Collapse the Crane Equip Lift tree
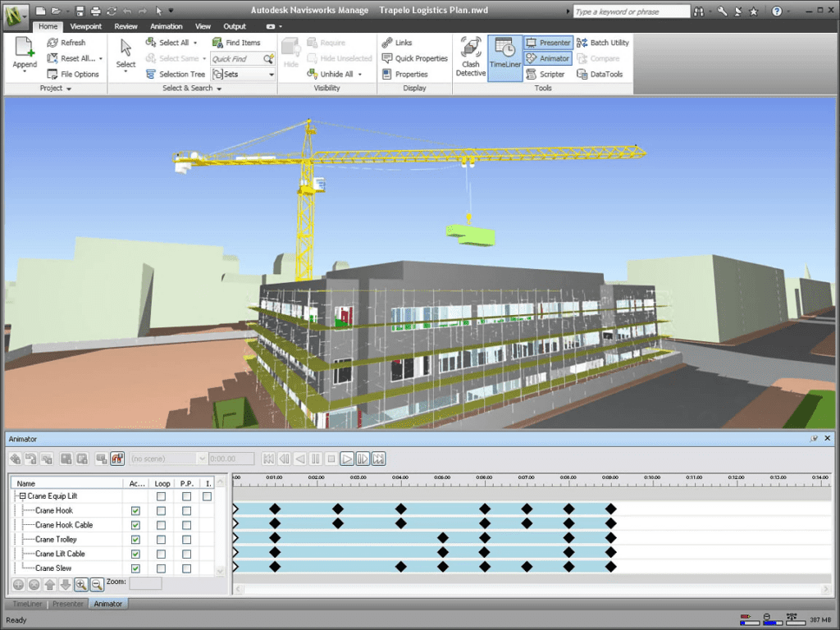This screenshot has height=630, width=840. [23, 496]
